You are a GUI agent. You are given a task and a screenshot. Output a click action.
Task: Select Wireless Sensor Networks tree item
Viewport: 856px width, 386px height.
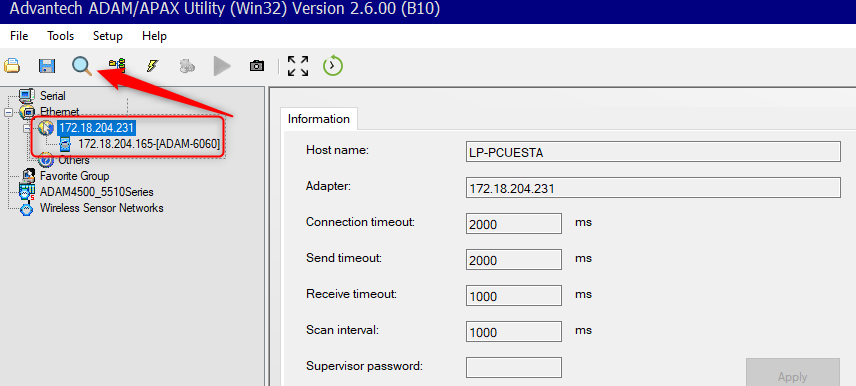(102, 208)
